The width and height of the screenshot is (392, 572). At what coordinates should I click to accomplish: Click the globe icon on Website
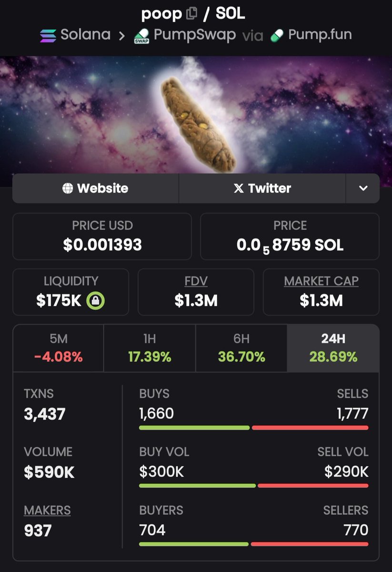point(68,188)
